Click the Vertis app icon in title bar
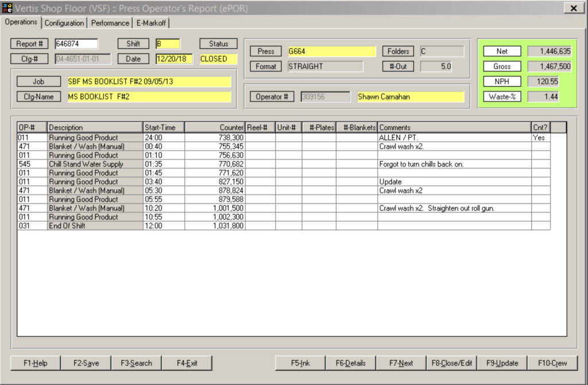The image size is (588, 385). (x=7, y=8)
